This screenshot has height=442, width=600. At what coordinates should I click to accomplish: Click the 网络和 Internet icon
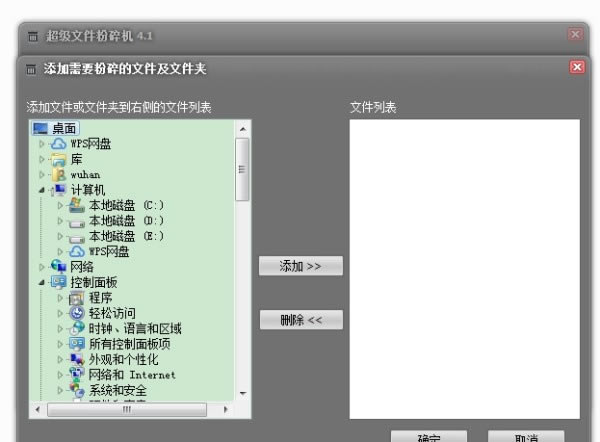pos(77,373)
